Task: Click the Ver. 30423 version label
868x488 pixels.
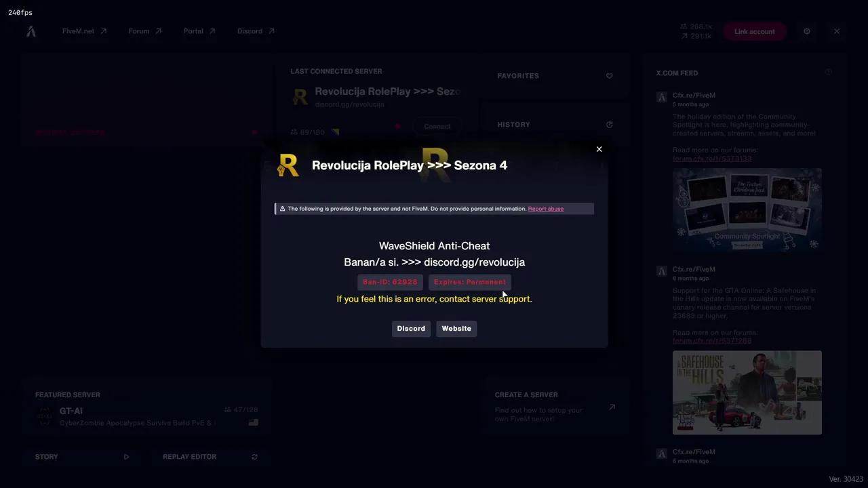Action: 846,479
